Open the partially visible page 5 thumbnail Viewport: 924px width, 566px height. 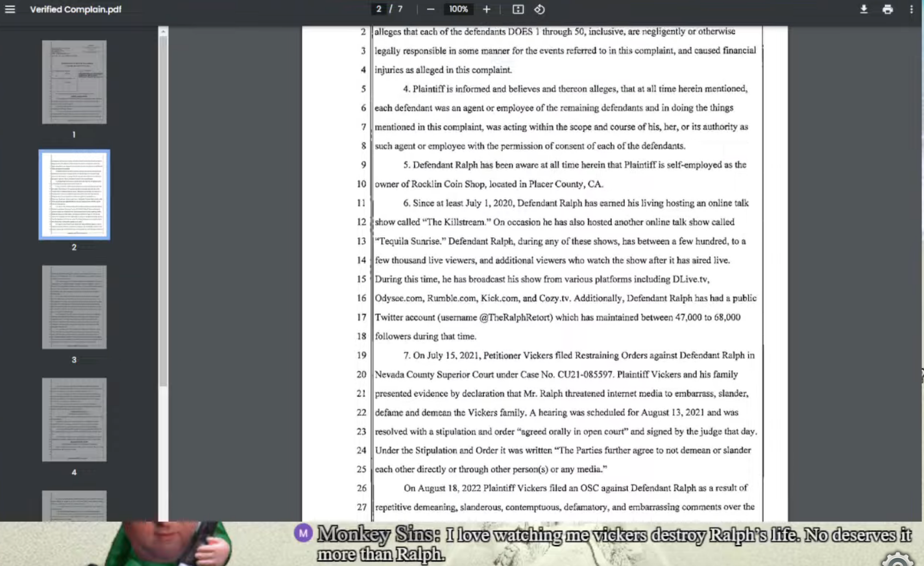tap(74, 505)
